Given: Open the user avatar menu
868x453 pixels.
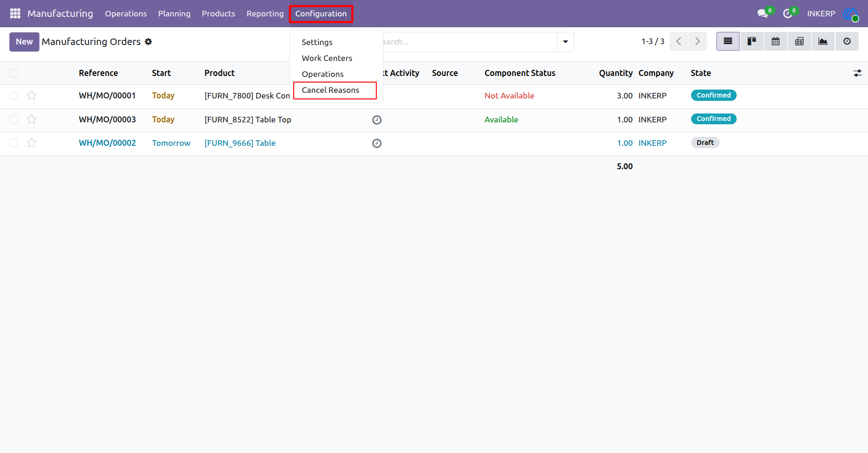Looking at the screenshot, I should click(851, 14).
